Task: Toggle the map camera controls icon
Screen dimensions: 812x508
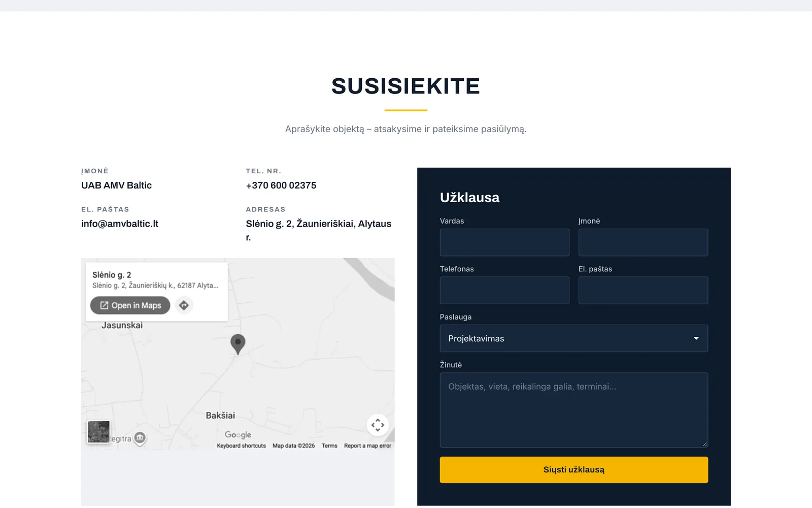Action: coord(378,425)
